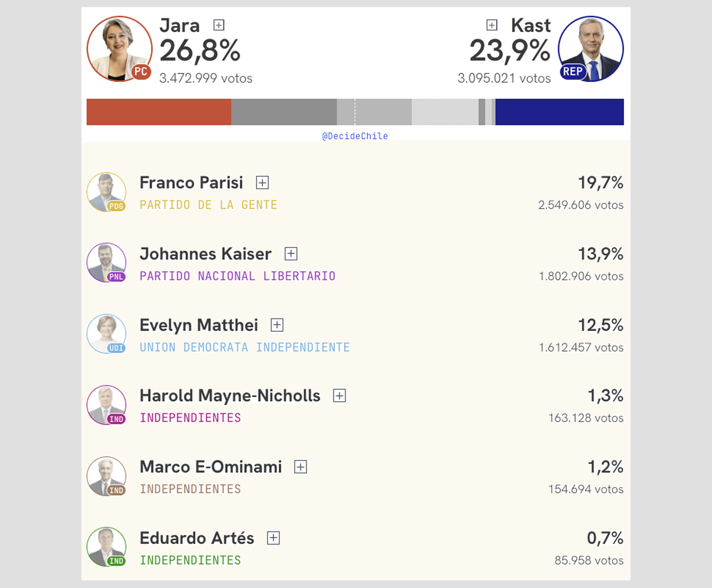712x588 pixels.
Task: Expand Evelyn Matthei's plus box
Action: pyautogui.click(x=277, y=325)
